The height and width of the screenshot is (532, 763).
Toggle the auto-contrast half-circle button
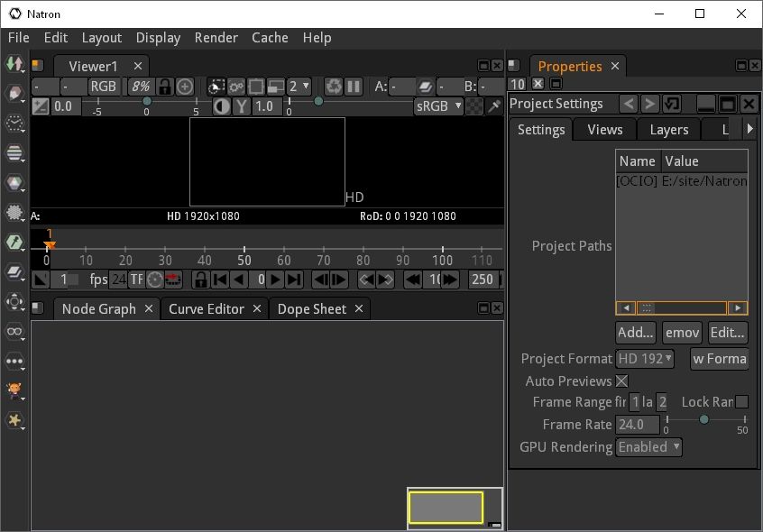(x=222, y=106)
